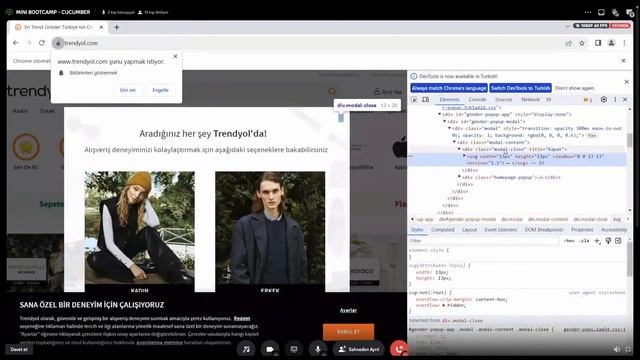Select div.modal-content in the breadcrumb
This screenshot has height=360, width=640.
[548, 220]
